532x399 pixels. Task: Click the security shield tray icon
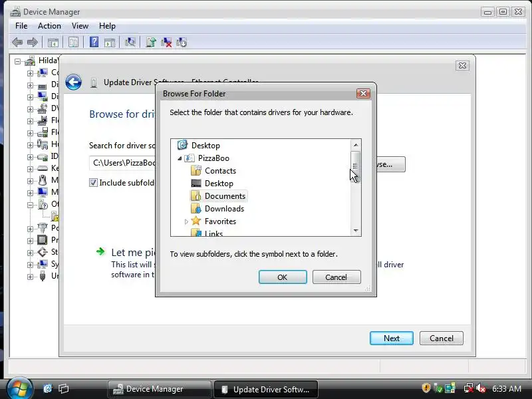[x=426, y=388]
